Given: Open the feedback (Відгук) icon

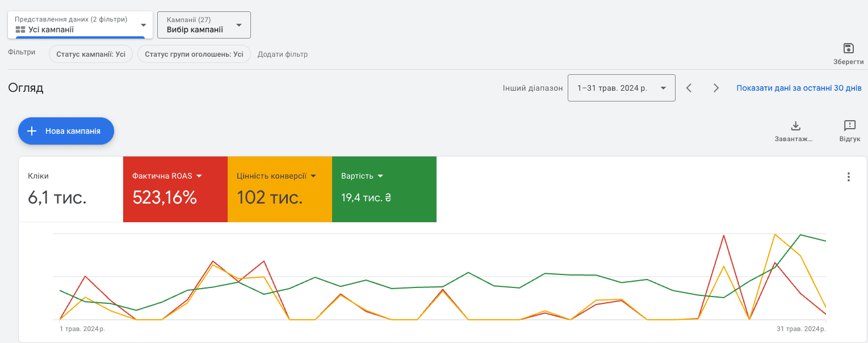Looking at the screenshot, I should click(x=850, y=125).
